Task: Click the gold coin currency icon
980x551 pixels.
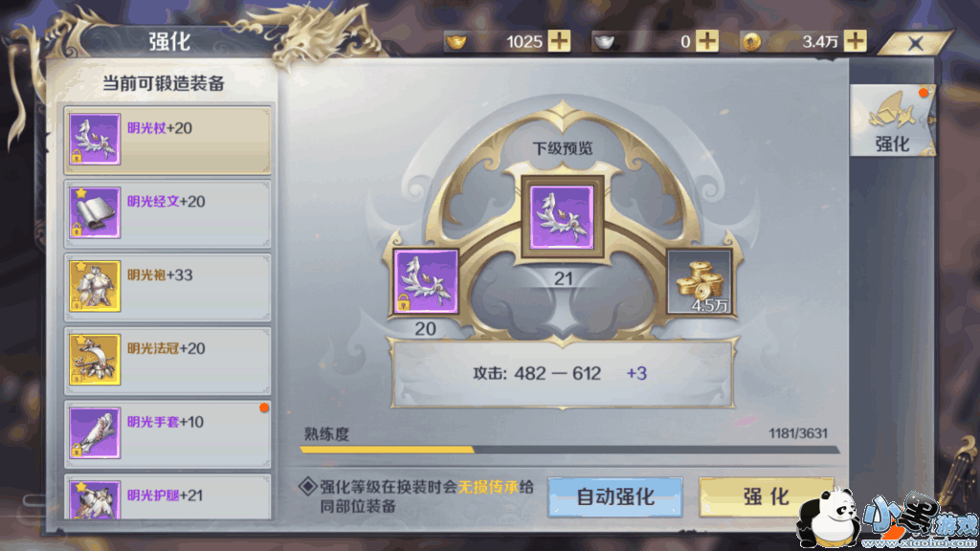Action: (751, 42)
